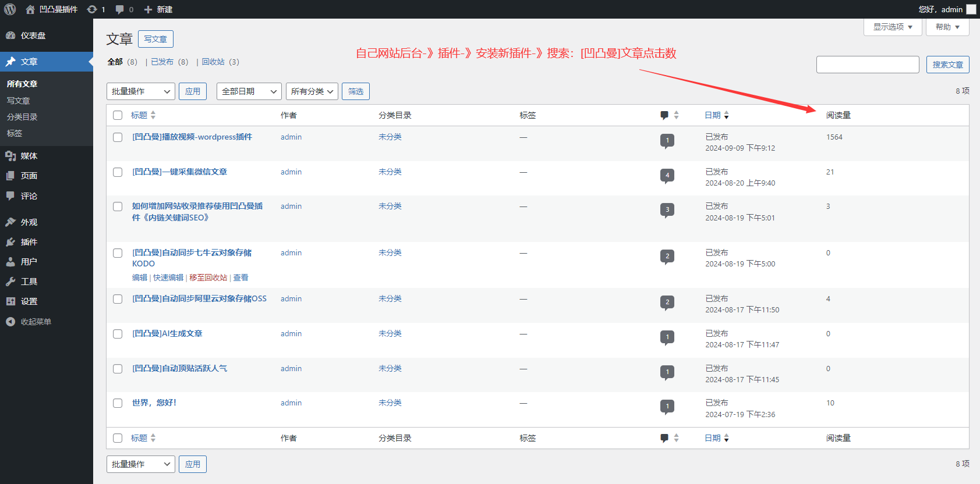Open comment bubble for 七牛云对象存储 row

click(667, 257)
